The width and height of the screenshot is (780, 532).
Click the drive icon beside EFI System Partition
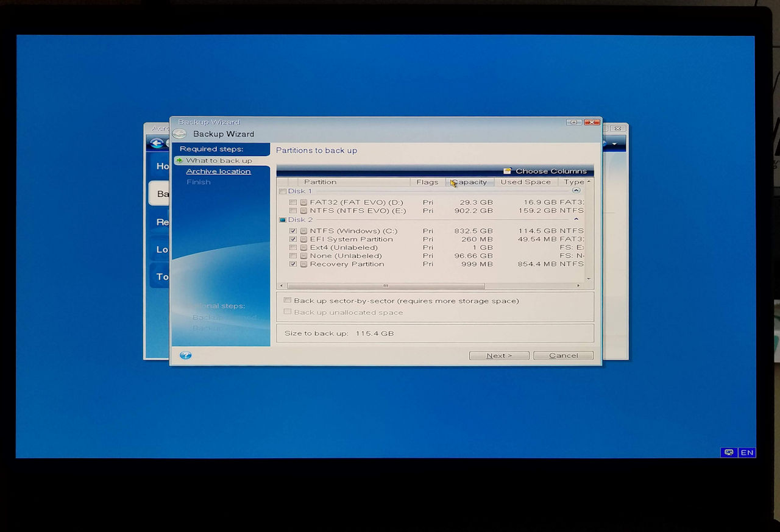pyautogui.click(x=303, y=239)
